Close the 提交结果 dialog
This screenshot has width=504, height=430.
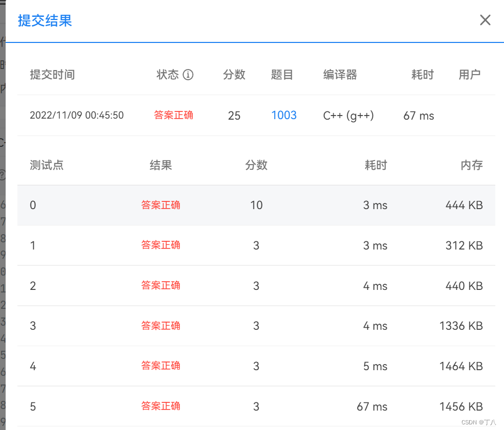click(x=485, y=20)
